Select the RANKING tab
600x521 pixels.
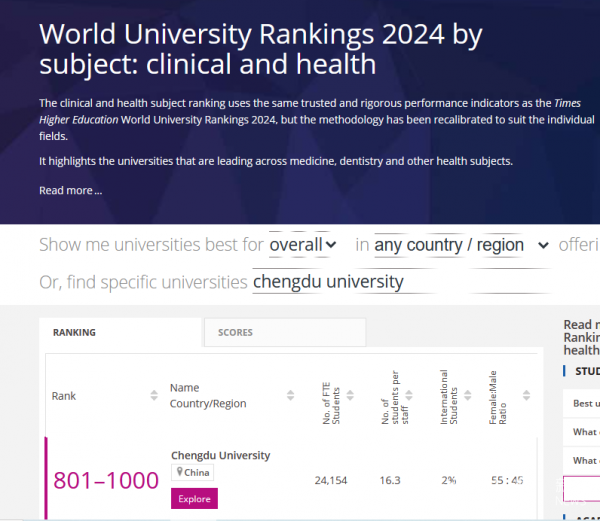click(x=120, y=332)
